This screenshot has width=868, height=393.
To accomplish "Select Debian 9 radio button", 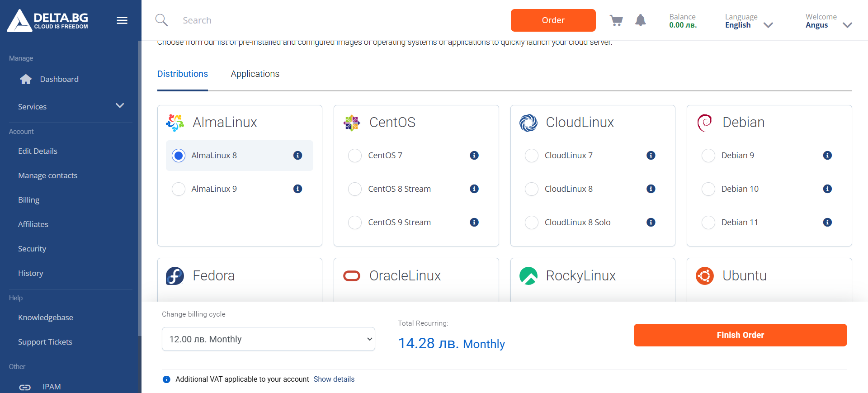I will (708, 156).
